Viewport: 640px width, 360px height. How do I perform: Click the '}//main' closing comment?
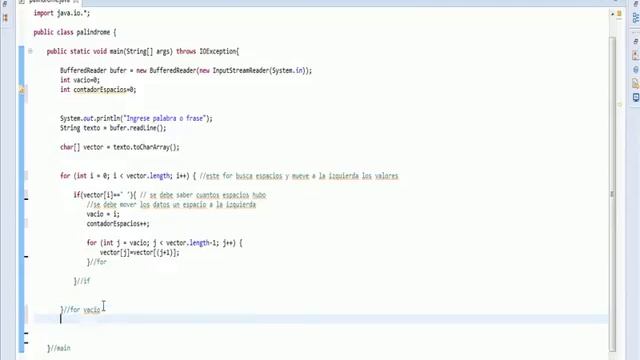point(59,348)
